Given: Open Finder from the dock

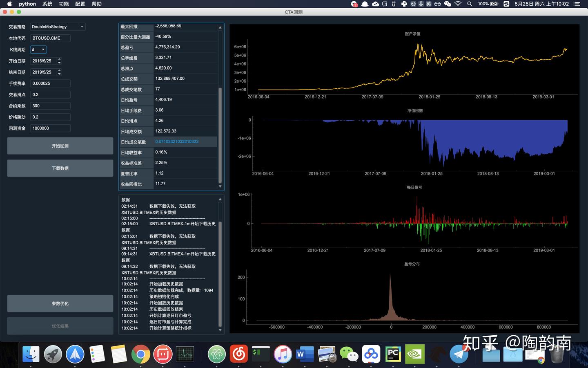Looking at the screenshot, I should (31, 354).
